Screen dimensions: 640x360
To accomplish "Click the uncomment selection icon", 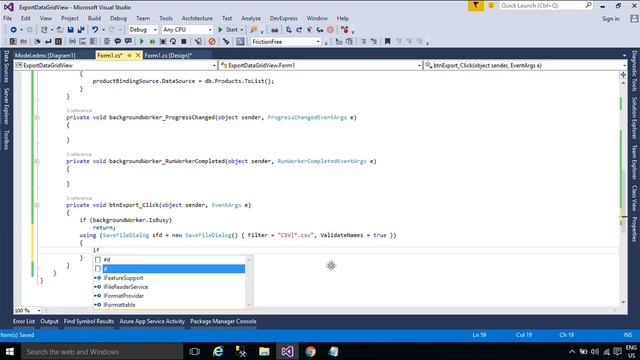I will click(128, 42).
